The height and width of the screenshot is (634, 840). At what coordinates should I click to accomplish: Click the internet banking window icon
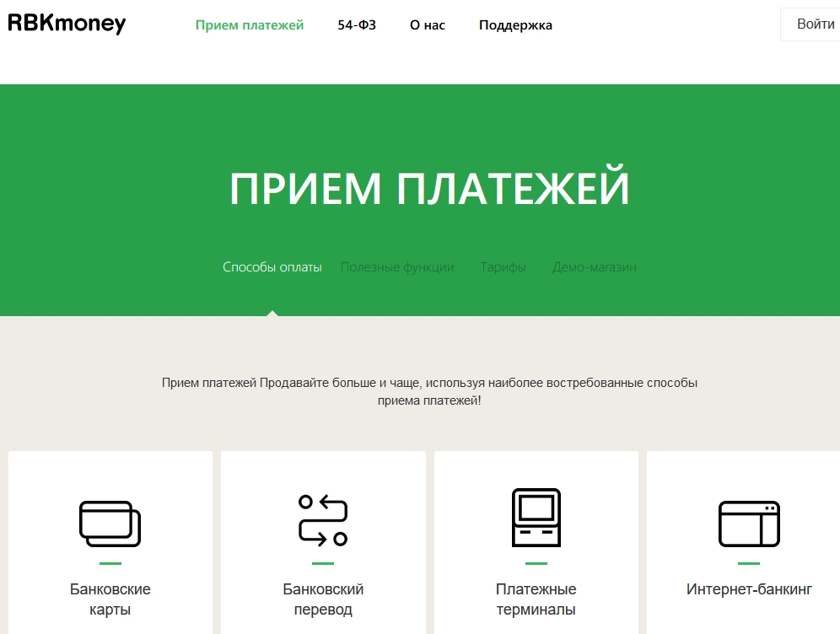tap(749, 524)
